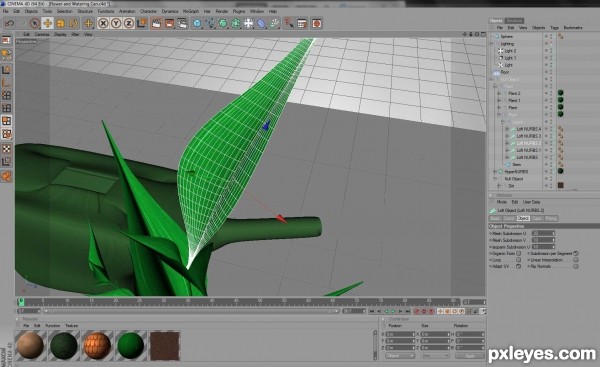Toggle the Flip Normals checkbox
600x367 pixels.
[x=576, y=266]
